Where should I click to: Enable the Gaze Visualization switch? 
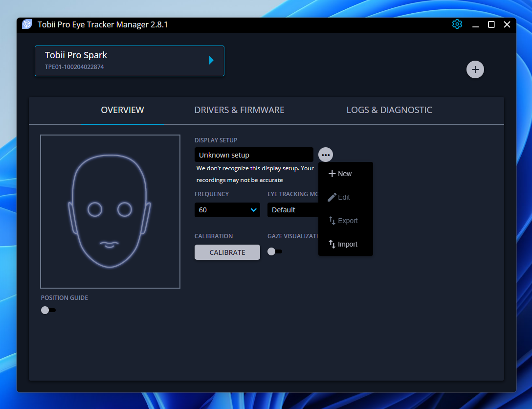274,251
